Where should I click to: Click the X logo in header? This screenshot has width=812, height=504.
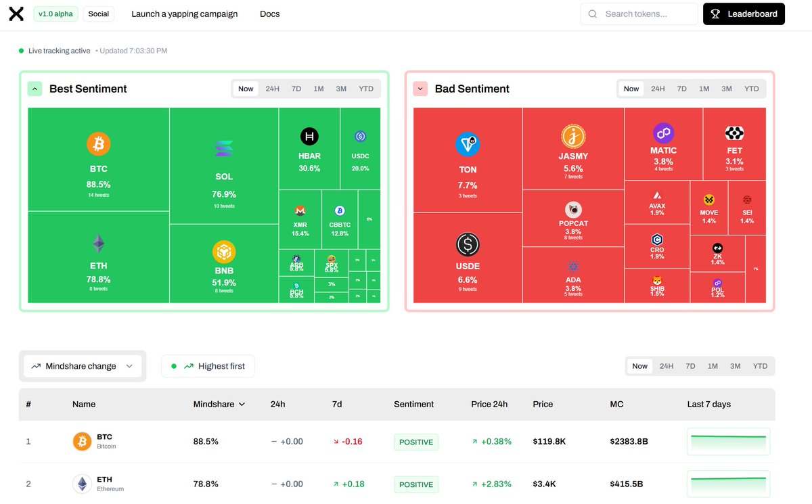click(x=16, y=14)
